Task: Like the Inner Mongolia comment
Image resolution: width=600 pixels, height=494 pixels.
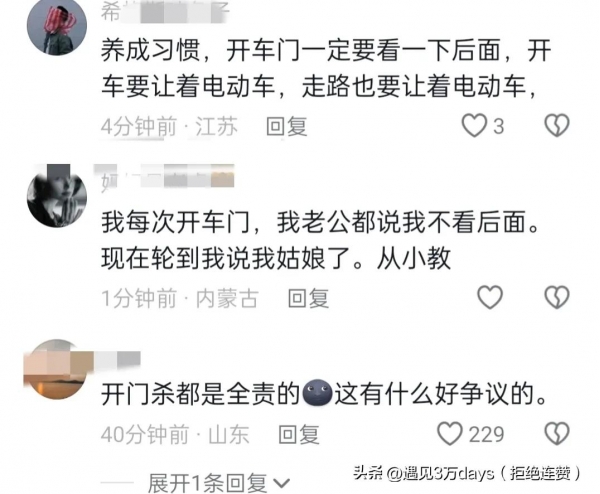Action: (490, 297)
